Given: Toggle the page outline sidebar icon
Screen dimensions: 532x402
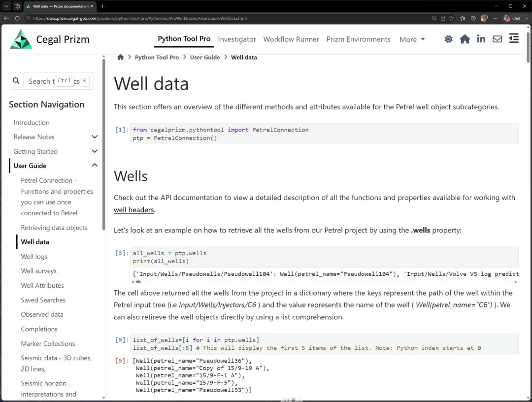Looking at the screenshot, I should click(x=514, y=38).
